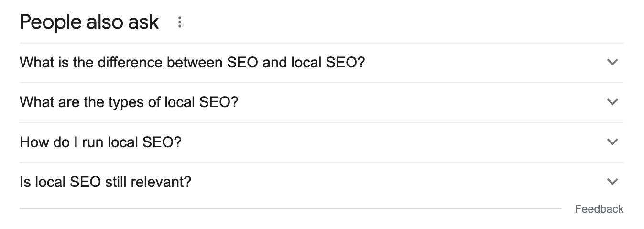This screenshot has width=644, height=229.
Task: Show the answer on how to run local SEO
Action: coord(100,142)
